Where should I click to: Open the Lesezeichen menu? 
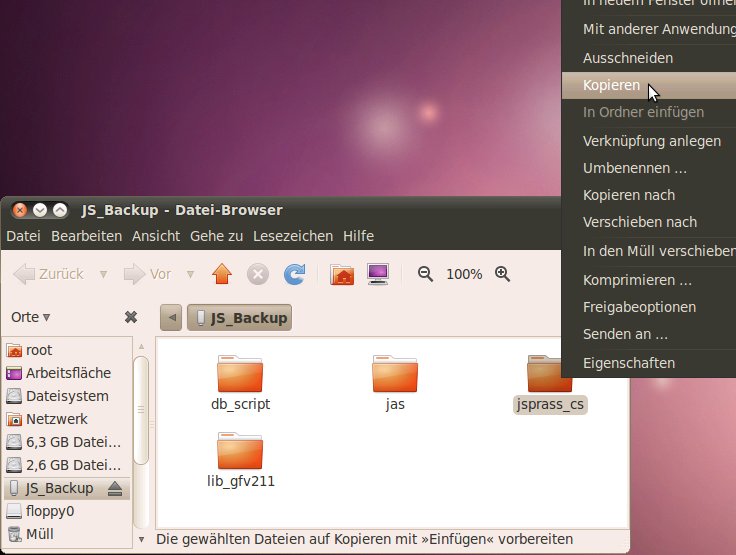pos(293,236)
